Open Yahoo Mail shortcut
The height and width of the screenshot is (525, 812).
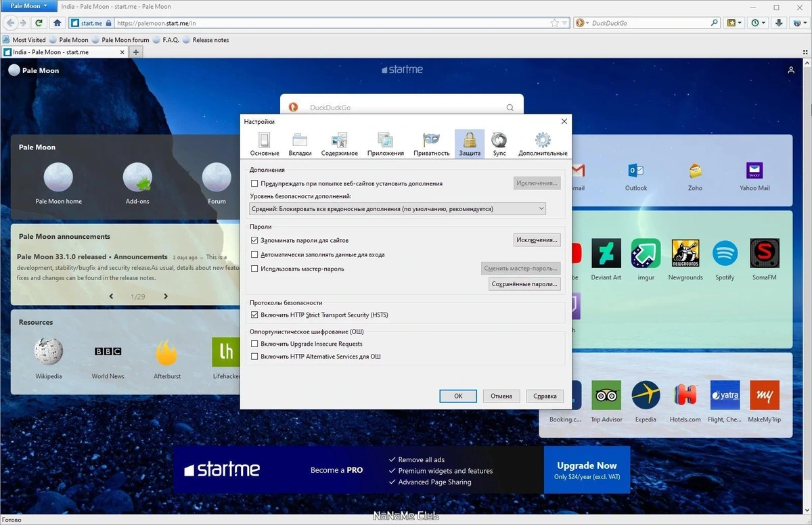(754, 170)
